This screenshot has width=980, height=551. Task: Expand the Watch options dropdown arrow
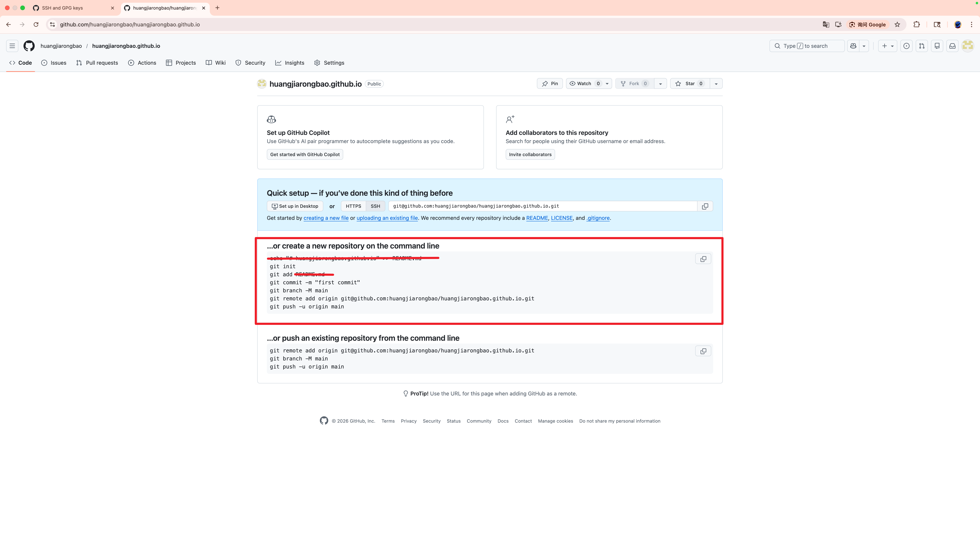tap(607, 84)
